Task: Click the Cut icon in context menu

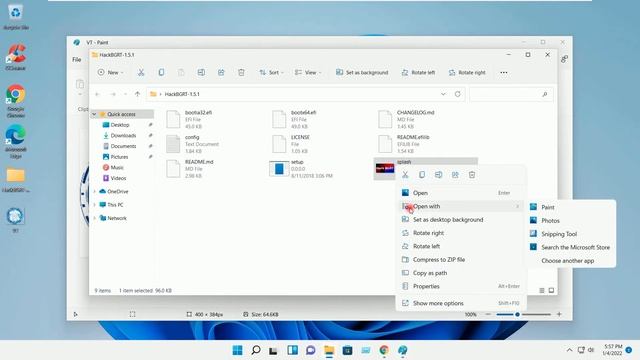Action: [405, 175]
